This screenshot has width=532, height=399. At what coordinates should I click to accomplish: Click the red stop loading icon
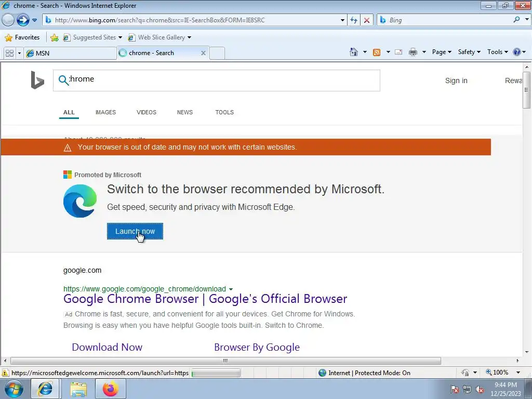[367, 20]
